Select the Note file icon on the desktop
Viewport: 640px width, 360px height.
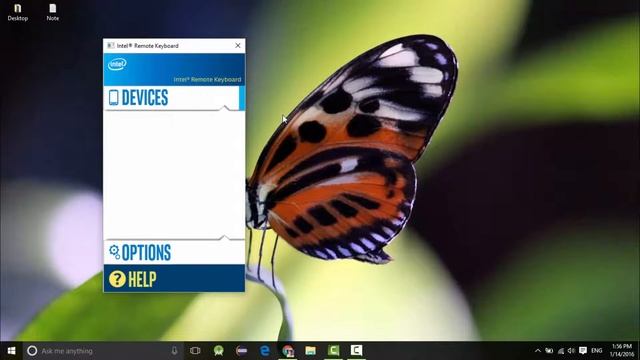click(x=53, y=12)
